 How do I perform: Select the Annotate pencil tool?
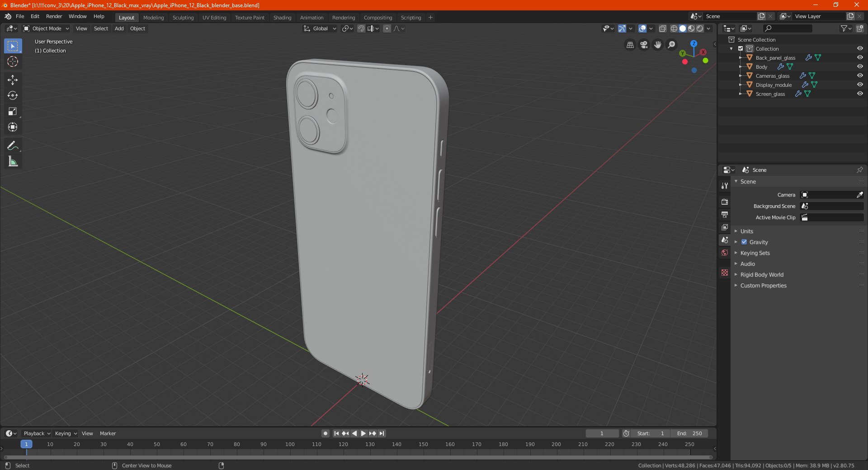point(13,146)
